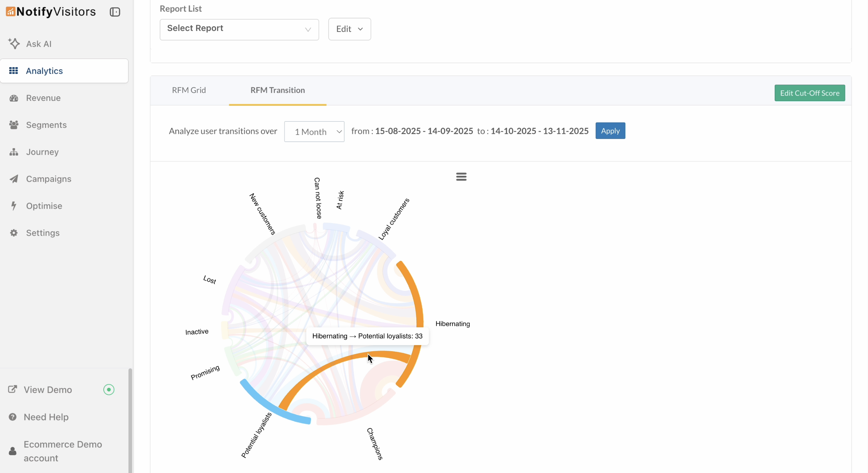Select the RFM Transition tab
The height and width of the screenshot is (473, 868).
[278, 90]
